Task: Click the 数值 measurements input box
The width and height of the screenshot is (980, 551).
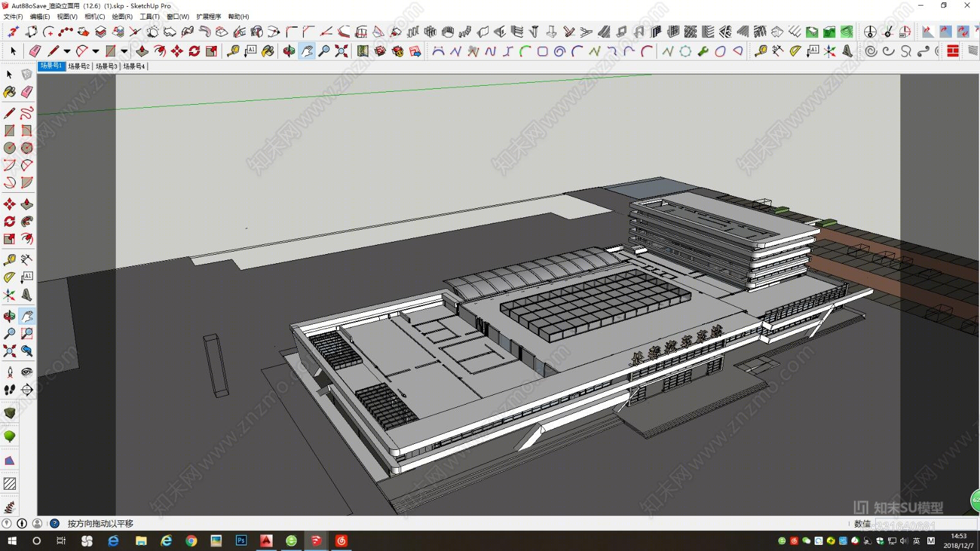Action: point(925,524)
